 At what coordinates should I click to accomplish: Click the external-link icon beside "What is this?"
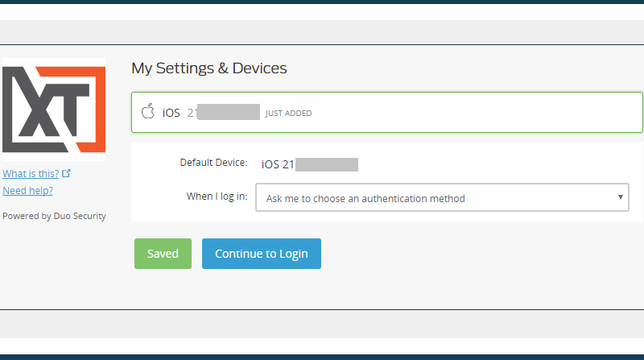pyautogui.click(x=67, y=173)
